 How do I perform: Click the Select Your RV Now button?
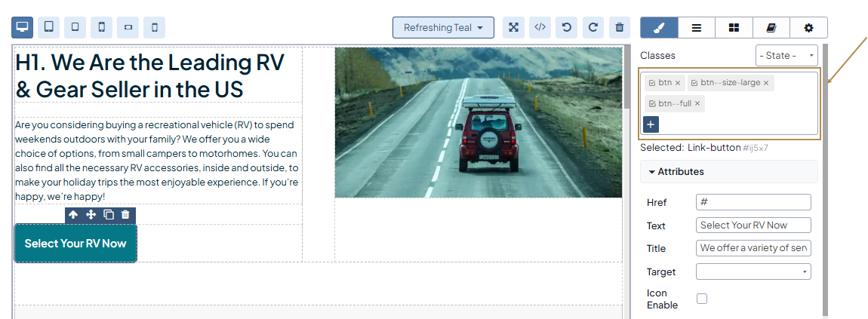[75, 244]
